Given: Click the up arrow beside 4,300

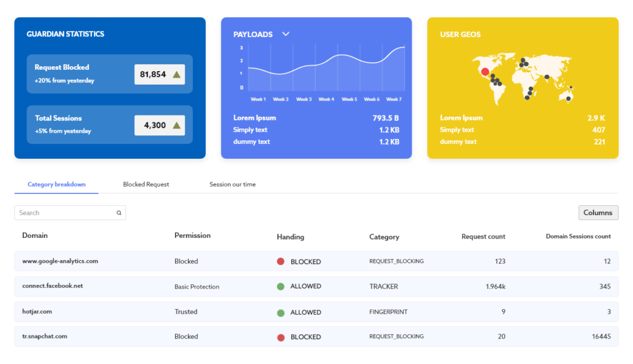Looking at the screenshot, I should tap(178, 124).
